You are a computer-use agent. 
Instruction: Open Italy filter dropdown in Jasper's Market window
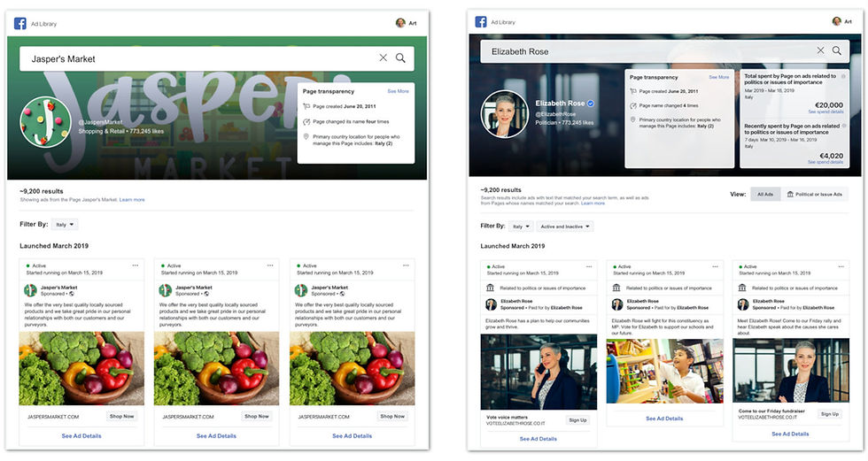65,225
